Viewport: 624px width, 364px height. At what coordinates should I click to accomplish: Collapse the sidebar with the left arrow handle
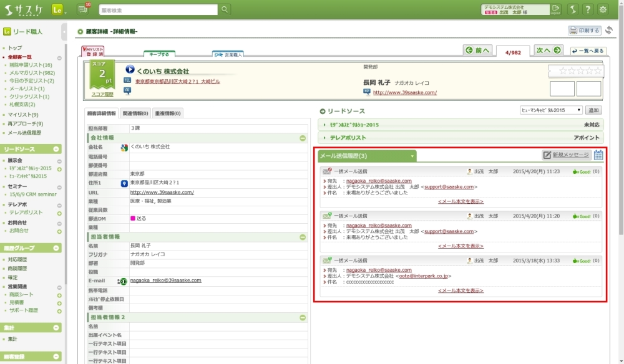pyautogui.click(x=64, y=32)
